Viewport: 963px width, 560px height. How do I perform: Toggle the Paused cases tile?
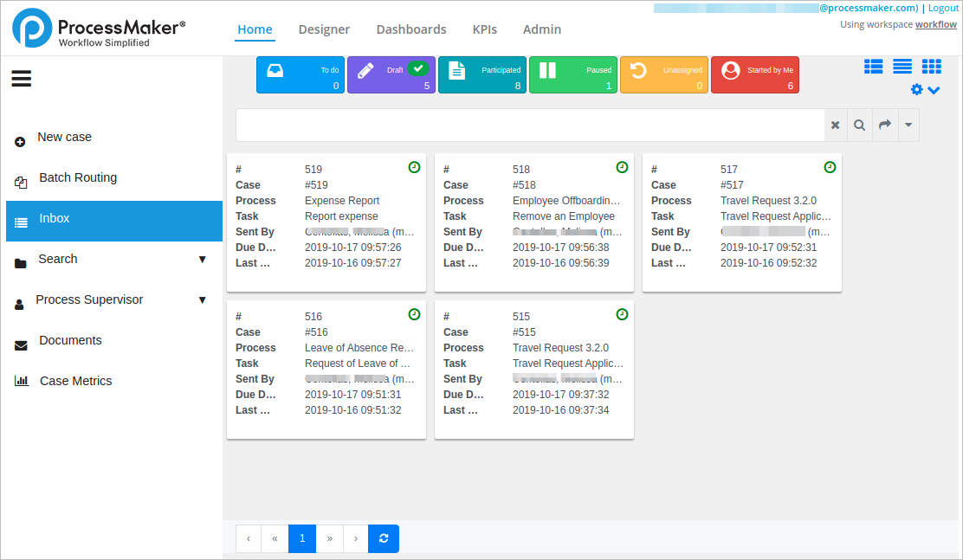[572, 75]
